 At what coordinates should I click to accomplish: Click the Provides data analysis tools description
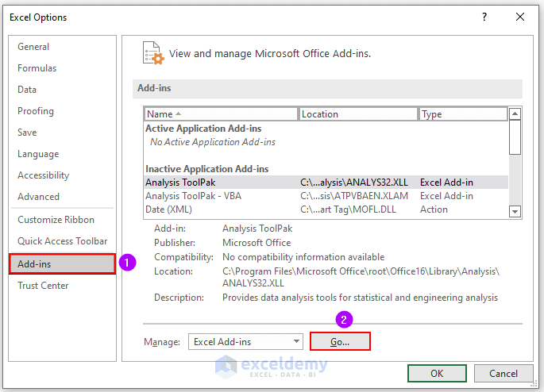click(x=360, y=298)
